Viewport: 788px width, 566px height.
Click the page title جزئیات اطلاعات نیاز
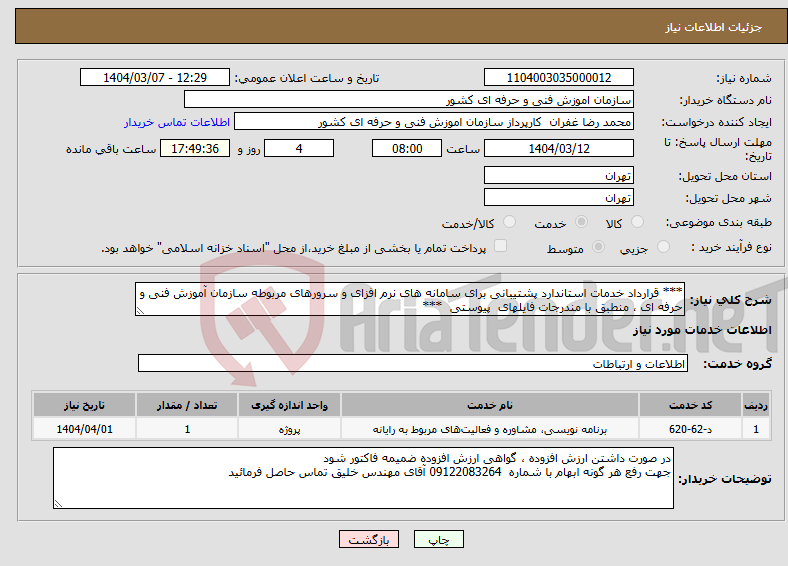(714, 27)
